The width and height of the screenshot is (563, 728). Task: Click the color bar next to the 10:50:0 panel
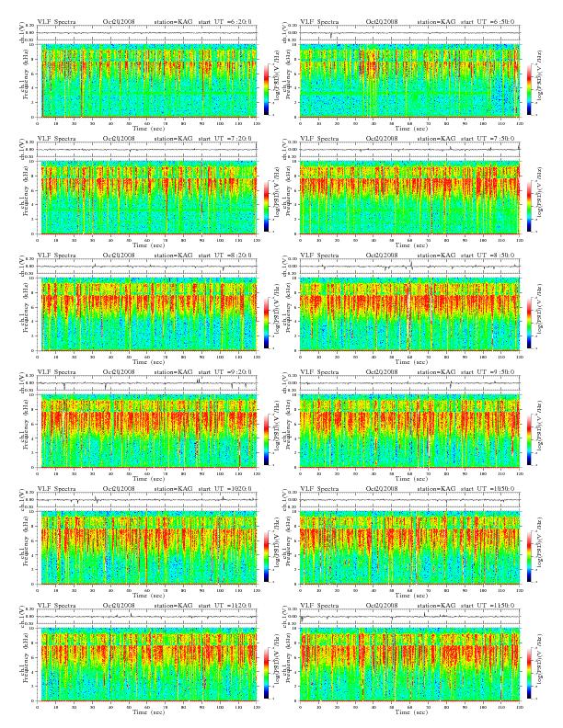click(x=529, y=556)
